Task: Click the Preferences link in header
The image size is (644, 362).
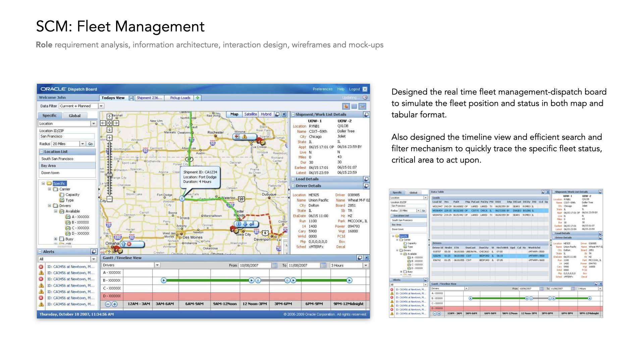Action: [322, 89]
